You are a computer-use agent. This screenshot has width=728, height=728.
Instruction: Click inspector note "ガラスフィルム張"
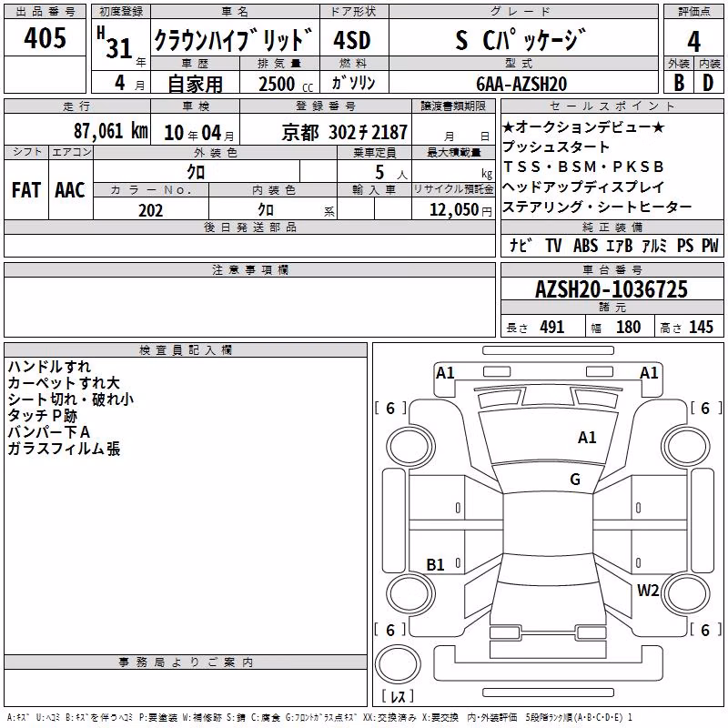(64, 449)
